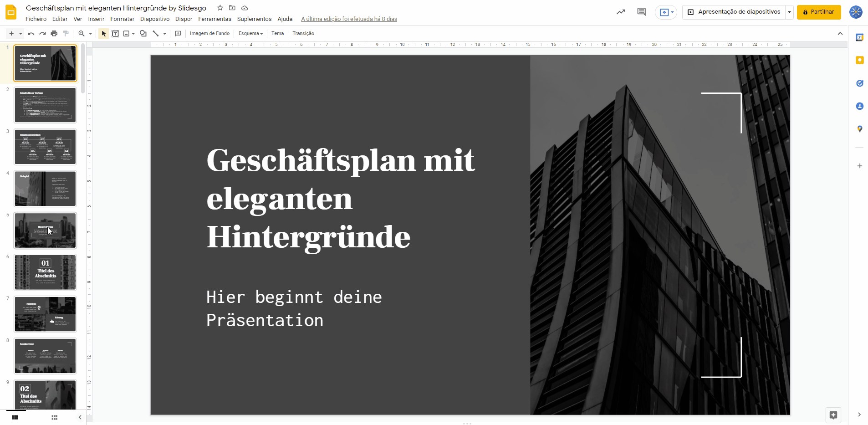
Task: Open the Explore button at bottom right
Action: pos(833,415)
